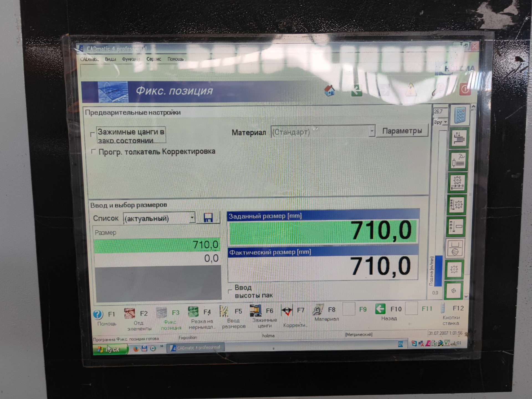The image size is (532, 399).
Task: Click the red power icon in header
Action: pyautogui.click(x=465, y=89)
